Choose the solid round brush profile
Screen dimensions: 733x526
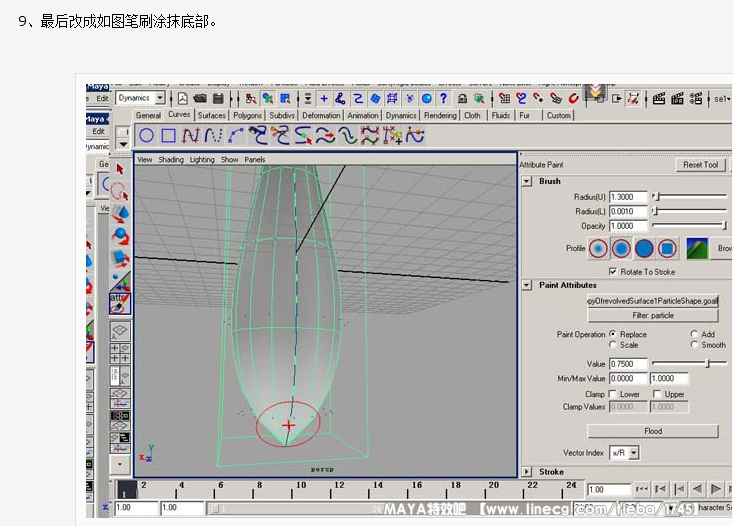pos(644,248)
